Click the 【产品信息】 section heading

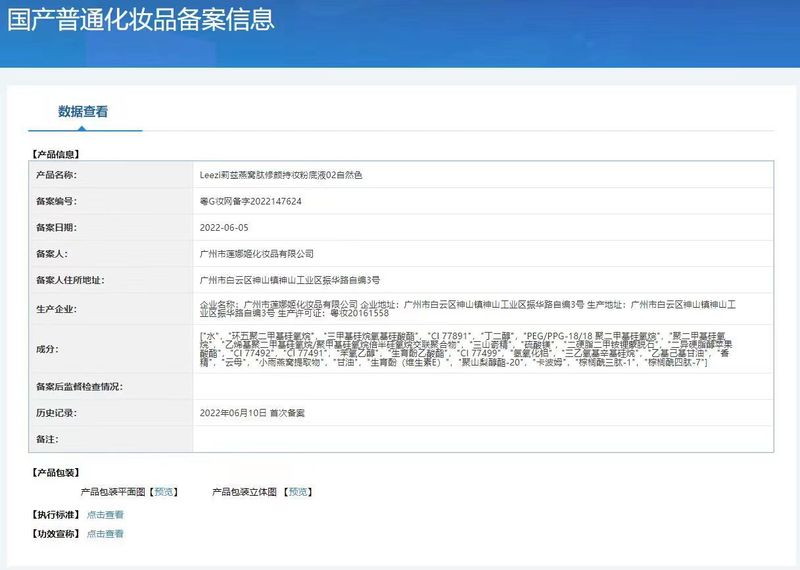56,154
